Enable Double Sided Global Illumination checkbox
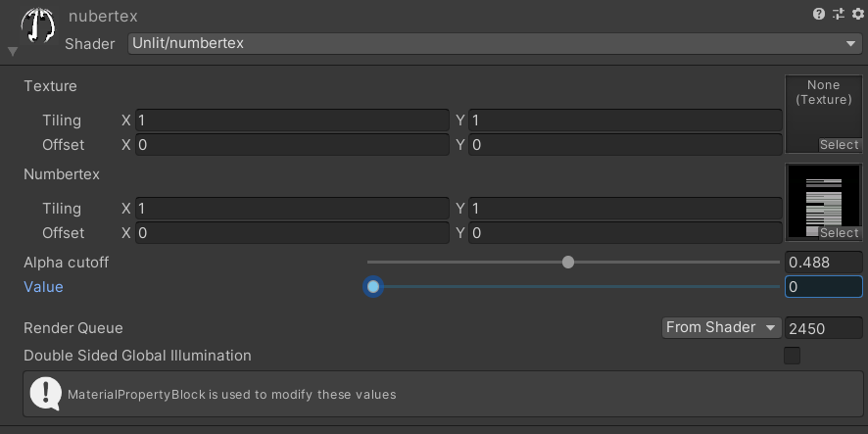The height and width of the screenshot is (434, 868). tap(792, 356)
